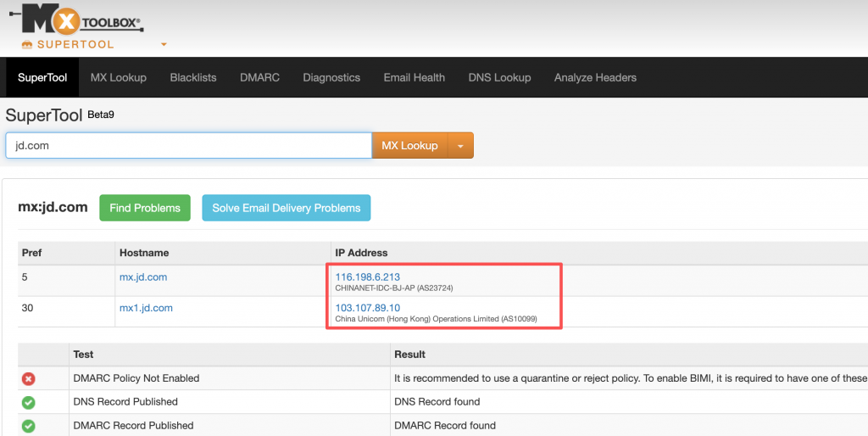Open the SuperTool dropdown arrow under the logo
Image resolution: width=868 pixels, height=436 pixels.
[x=164, y=44]
